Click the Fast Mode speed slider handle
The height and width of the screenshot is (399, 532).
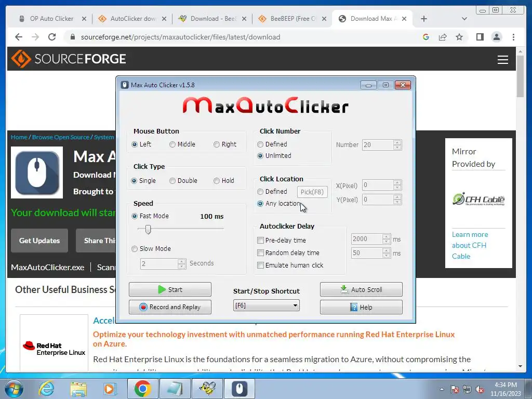click(148, 230)
